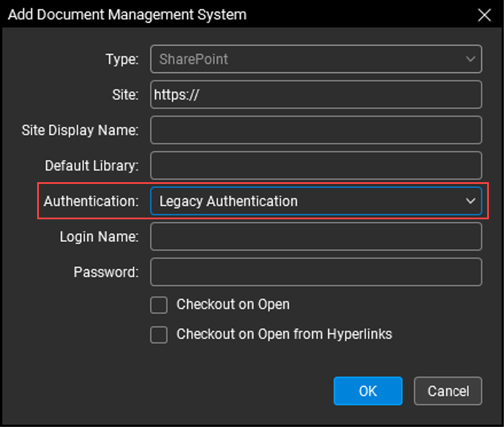Click the "Checkout on Open" label text
The height and width of the screenshot is (427, 504).
point(233,305)
